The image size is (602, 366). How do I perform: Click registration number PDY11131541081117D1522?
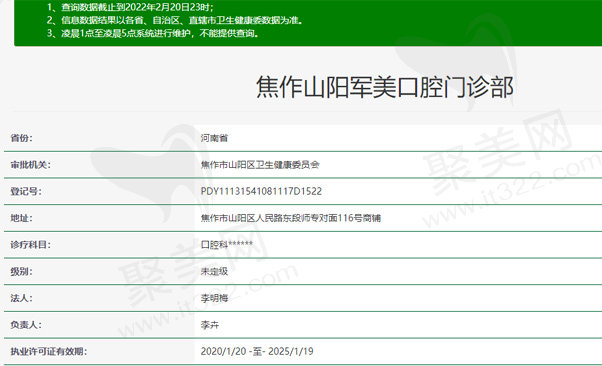tap(261, 191)
